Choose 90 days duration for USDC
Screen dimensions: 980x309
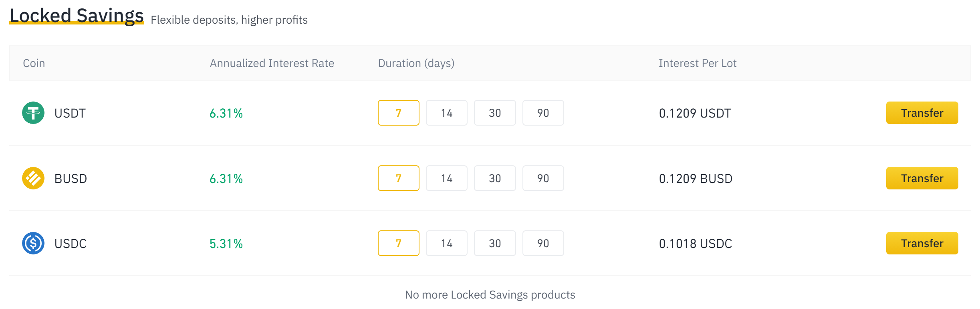click(543, 243)
